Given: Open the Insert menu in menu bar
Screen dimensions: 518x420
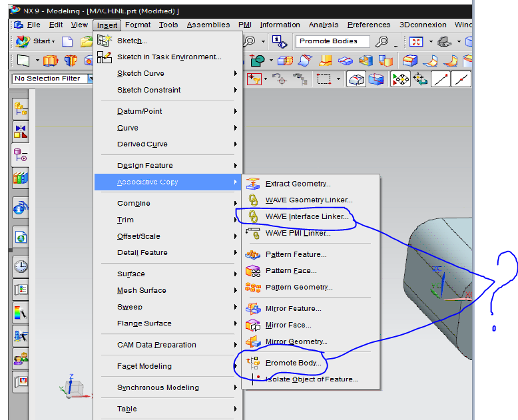Looking at the screenshot, I should click(x=107, y=25).
